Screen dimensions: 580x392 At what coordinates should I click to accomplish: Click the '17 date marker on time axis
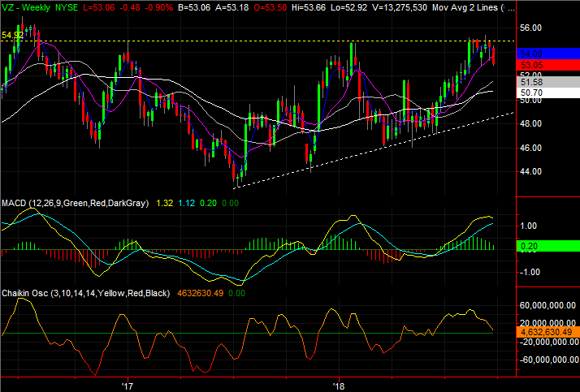coord(128,385)
